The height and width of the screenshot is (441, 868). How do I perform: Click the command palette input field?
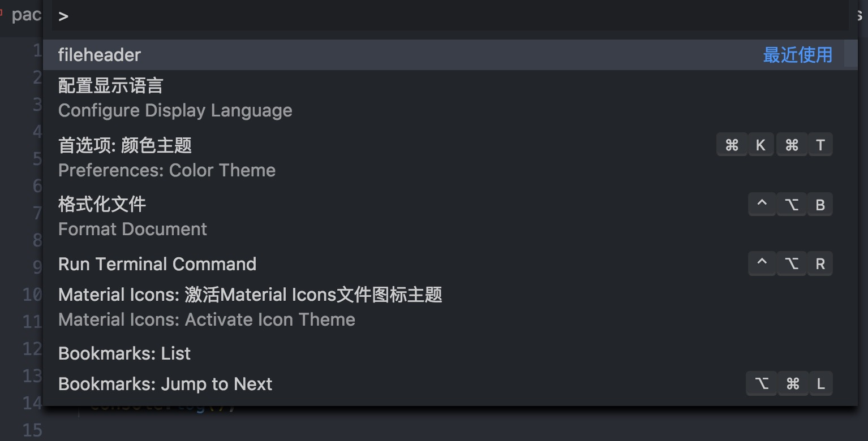450,16
